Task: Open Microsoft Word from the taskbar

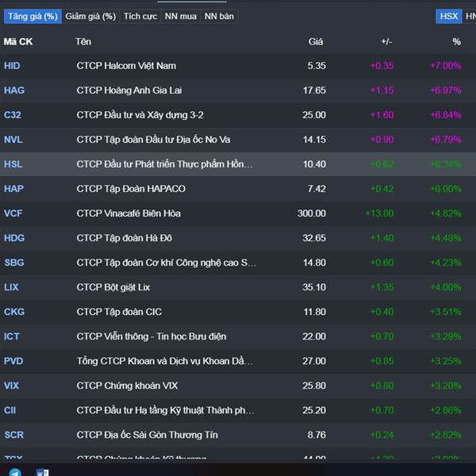Action: coord(43,472)
